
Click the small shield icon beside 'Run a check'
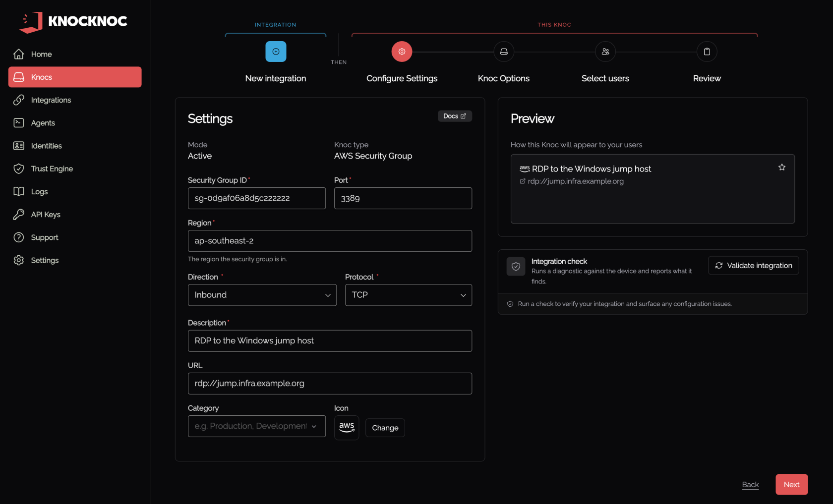point(510,304)
